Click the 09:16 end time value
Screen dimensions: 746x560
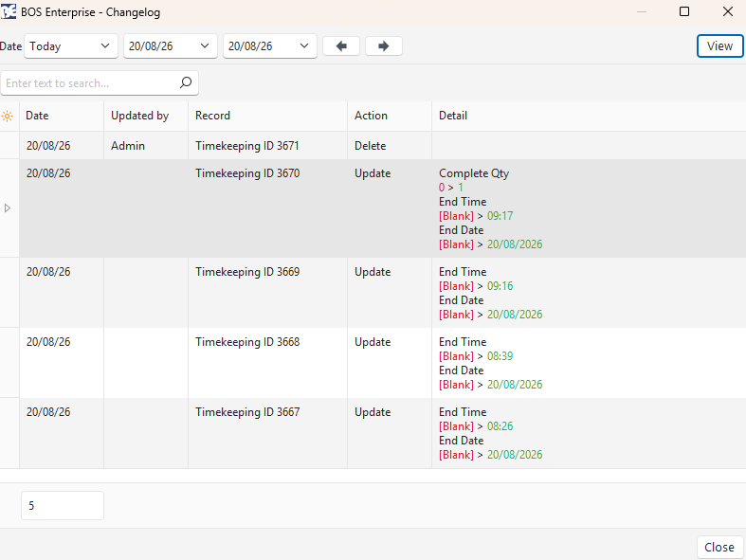click(x=500, y=286)
